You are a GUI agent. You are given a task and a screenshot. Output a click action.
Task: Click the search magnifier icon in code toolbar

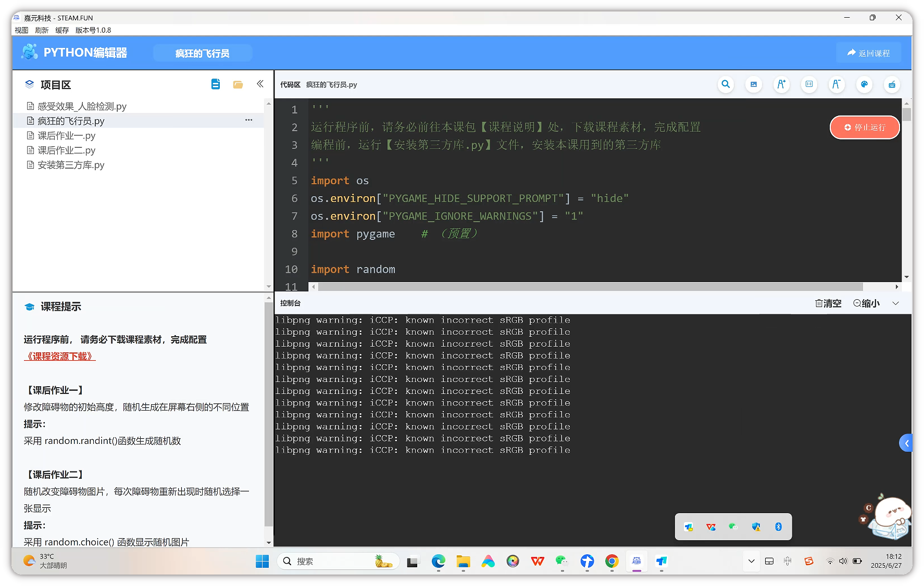pyautogui.click(x=726, y=84)
